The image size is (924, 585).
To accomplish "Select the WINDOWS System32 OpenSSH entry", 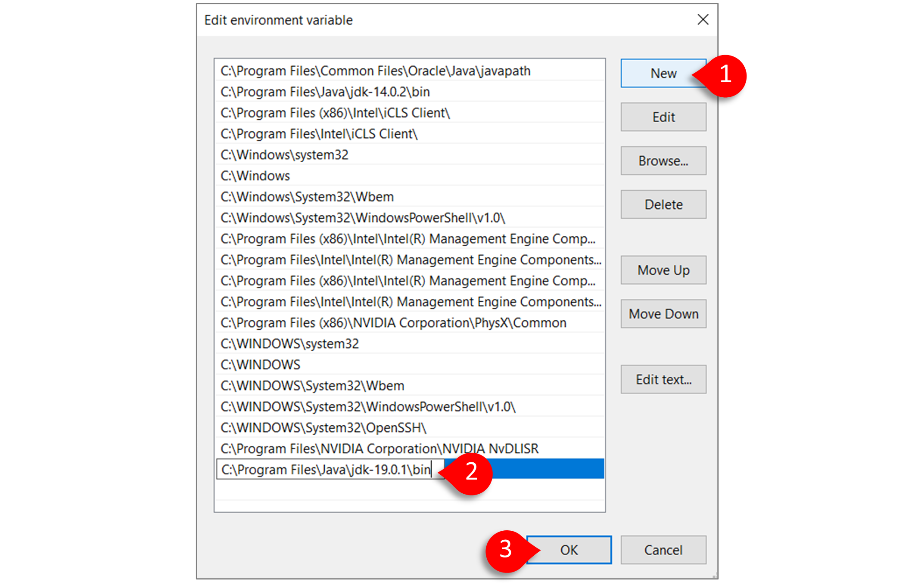I will click(x=323, y=428).
